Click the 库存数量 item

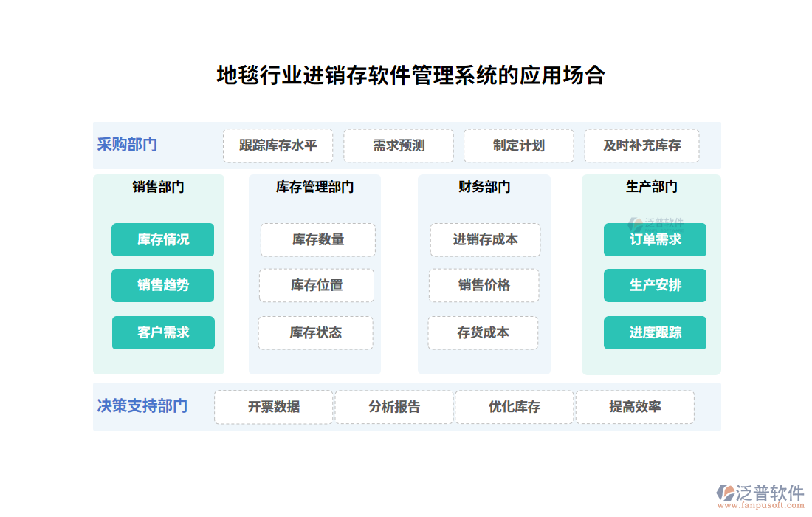pyautogui.click(x=317, y=240)
